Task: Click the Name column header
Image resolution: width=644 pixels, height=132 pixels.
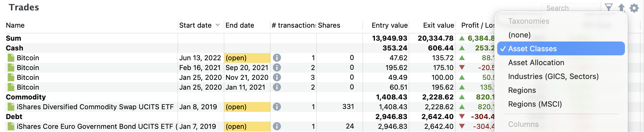Action: point(15,25)
